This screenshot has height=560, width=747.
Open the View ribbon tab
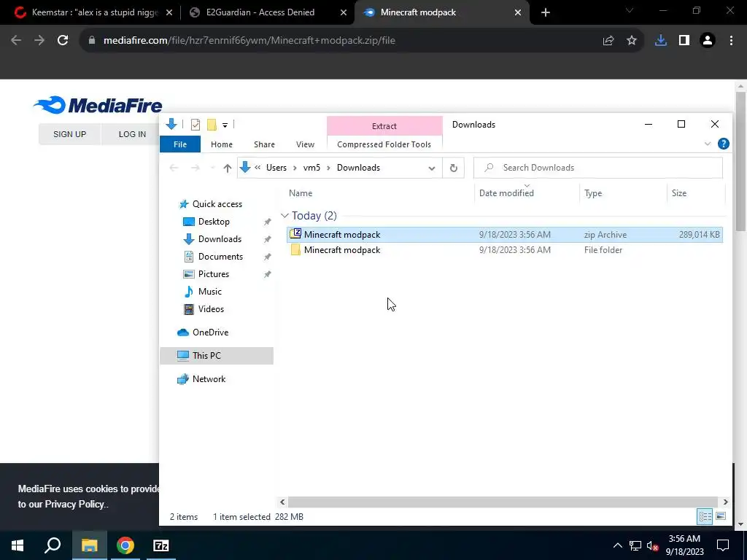click(305, 144)
